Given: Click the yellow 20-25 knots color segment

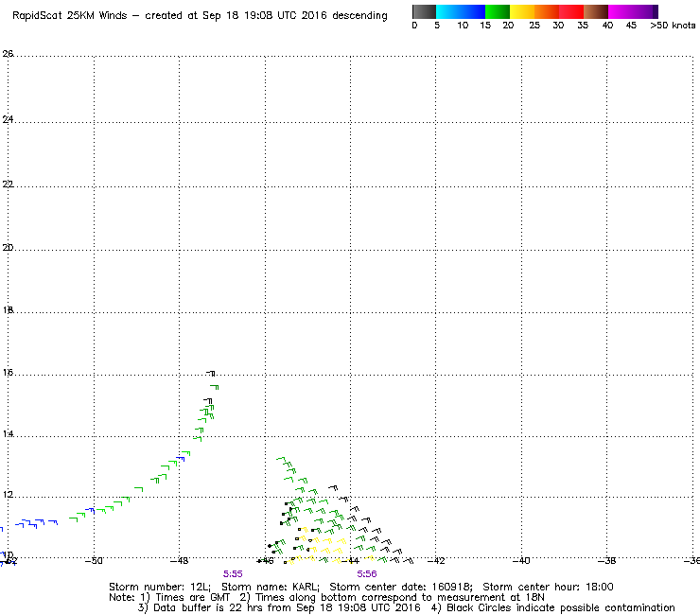Looking at the screenshot, I should point(522,11).
